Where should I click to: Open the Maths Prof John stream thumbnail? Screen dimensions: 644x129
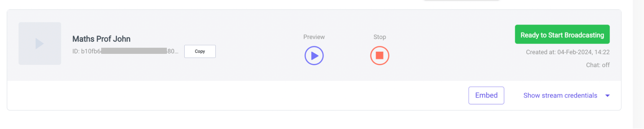40,44
